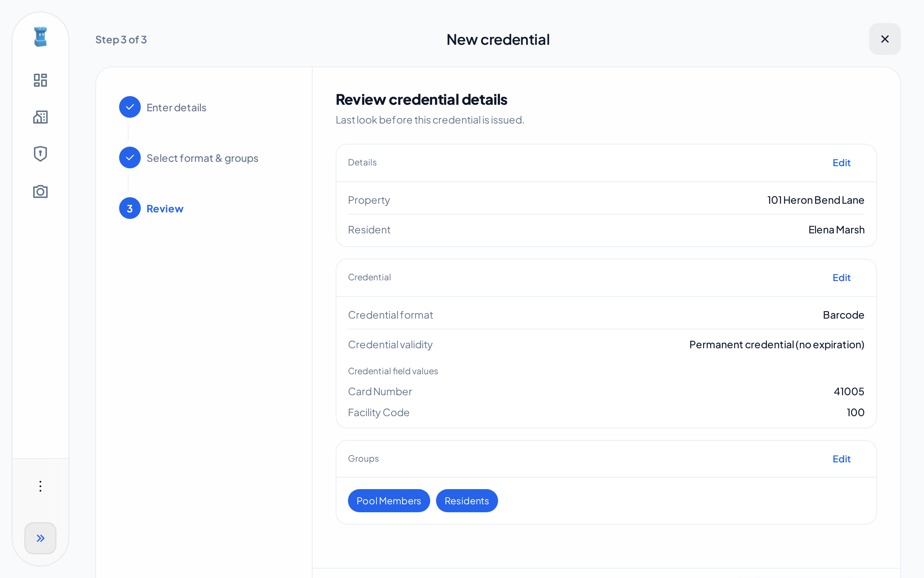Viewport: 924px width, 578px height.
Task: Open the dashboard grid icon in sidebar
Action: [40, 80]
